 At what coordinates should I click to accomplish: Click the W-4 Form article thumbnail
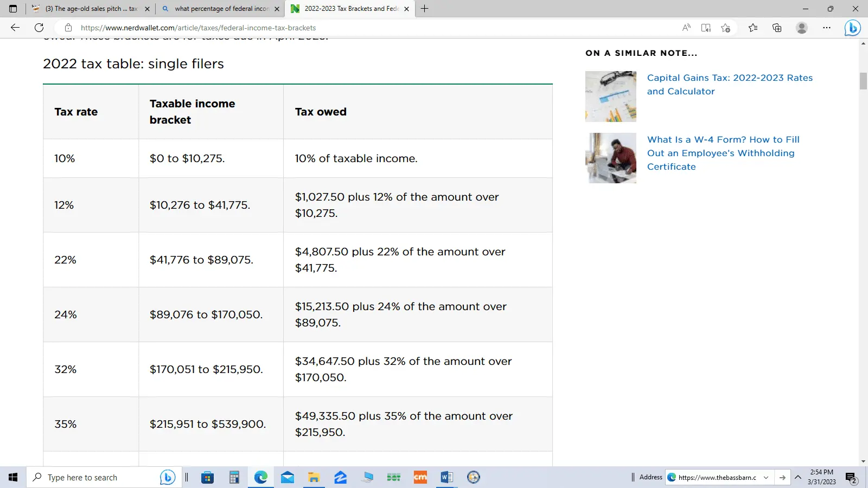(611, 158)
